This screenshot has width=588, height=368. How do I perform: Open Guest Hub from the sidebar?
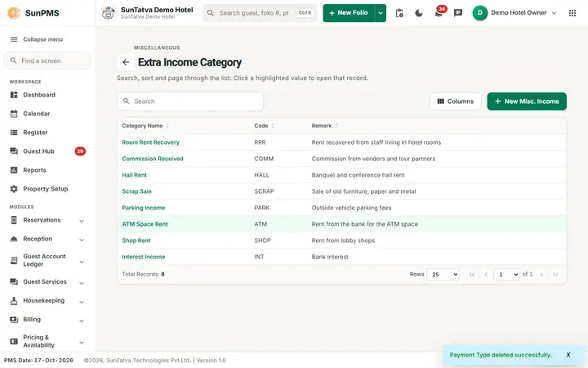coord(47,151)
